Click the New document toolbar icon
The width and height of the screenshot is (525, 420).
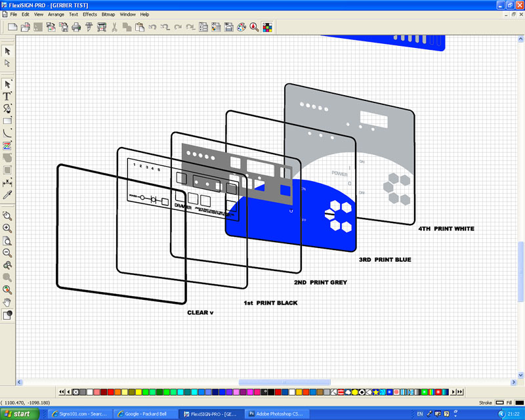[x=12, y=27]
